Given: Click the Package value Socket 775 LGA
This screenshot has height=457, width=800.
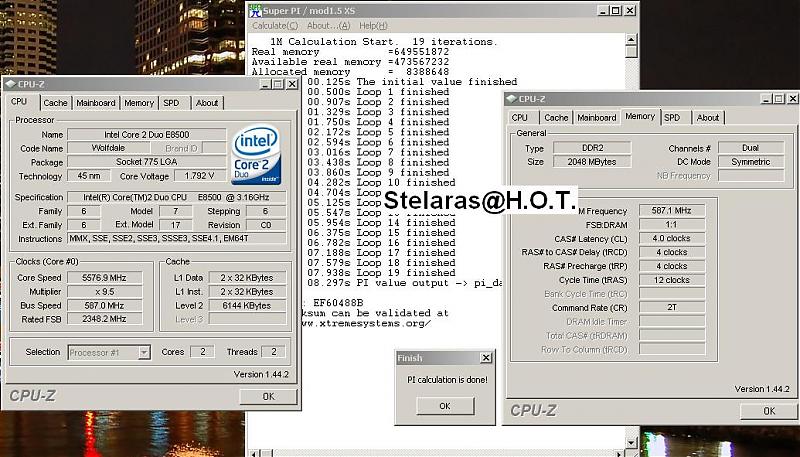Looking at the screenshot, I should 147,162.
